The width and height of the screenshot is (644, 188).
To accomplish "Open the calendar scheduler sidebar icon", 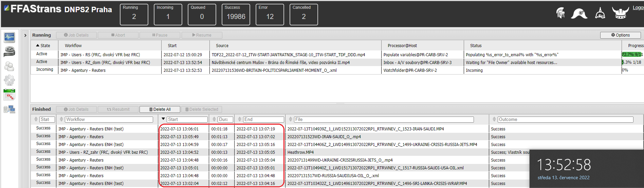I will (x=9, y=95).
